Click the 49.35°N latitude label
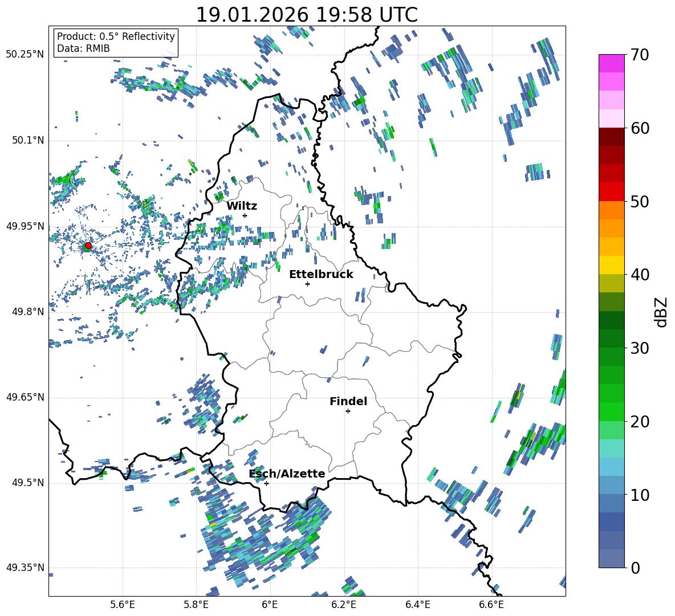The image size is (675, 616). [25, 568]
